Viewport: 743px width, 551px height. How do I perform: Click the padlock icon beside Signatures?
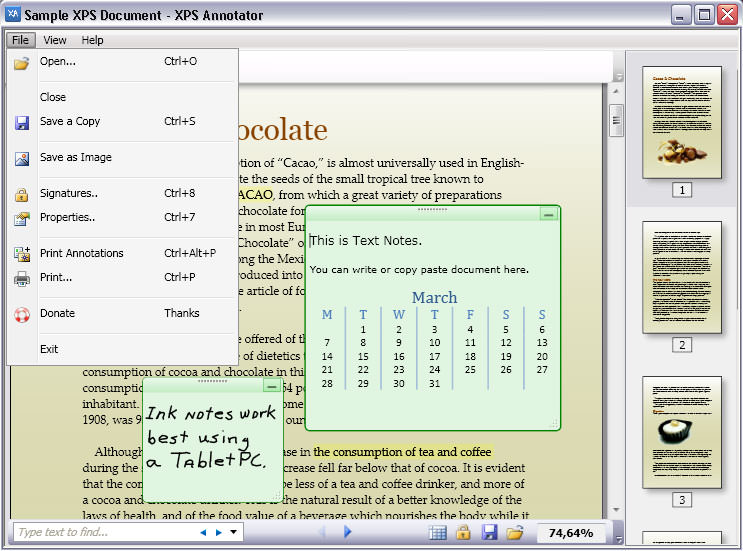pyautogui.click(x=21, y=194)
